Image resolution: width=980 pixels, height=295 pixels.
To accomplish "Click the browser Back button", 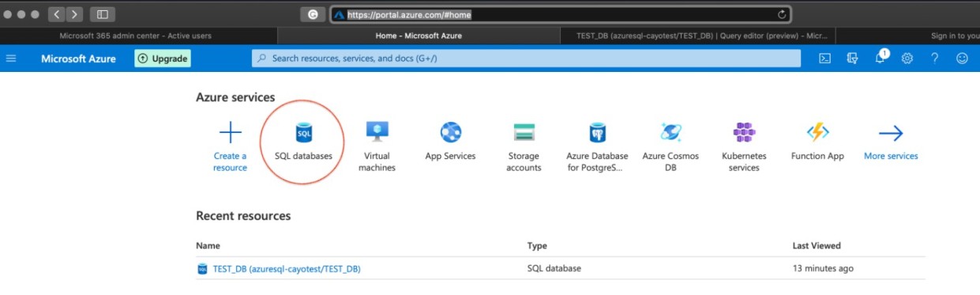I will (57, 14).
